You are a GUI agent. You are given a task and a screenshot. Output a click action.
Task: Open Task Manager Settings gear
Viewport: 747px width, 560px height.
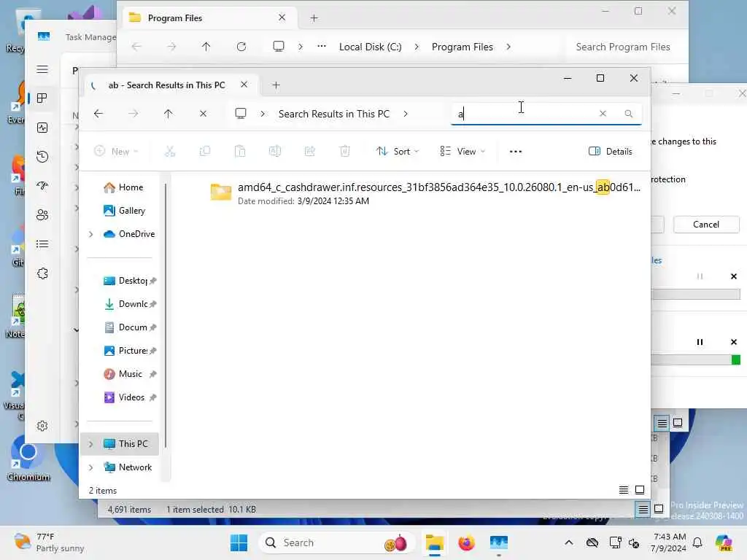tap(42, 426)
